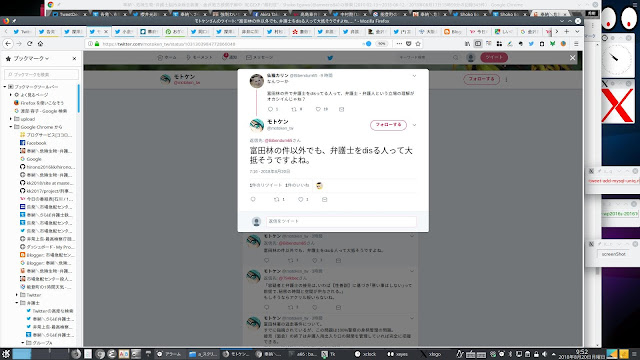Expand the upload bookmark folder
The height and width of the screenshot is (360, 640).
click(11, 119)
